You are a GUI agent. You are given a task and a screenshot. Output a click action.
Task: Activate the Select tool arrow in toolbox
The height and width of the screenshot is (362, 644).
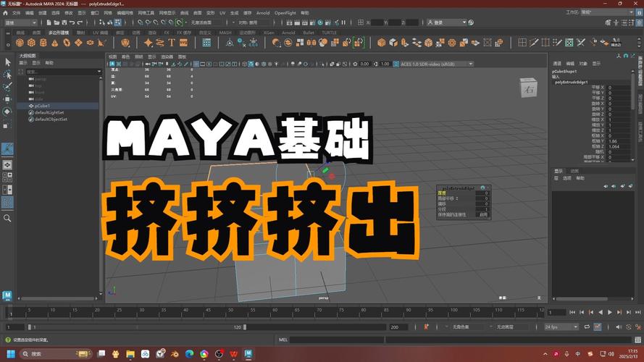pos(7,62)
